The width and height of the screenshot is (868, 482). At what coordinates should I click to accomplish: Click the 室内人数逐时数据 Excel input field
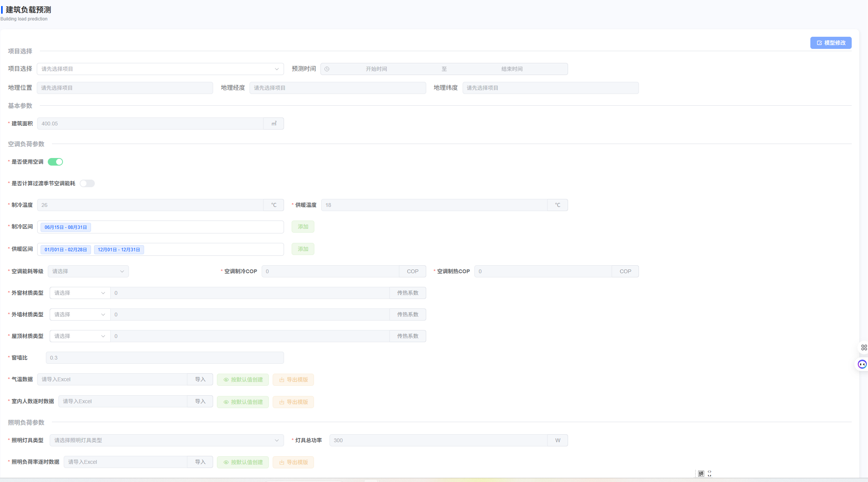coord(123,401)
